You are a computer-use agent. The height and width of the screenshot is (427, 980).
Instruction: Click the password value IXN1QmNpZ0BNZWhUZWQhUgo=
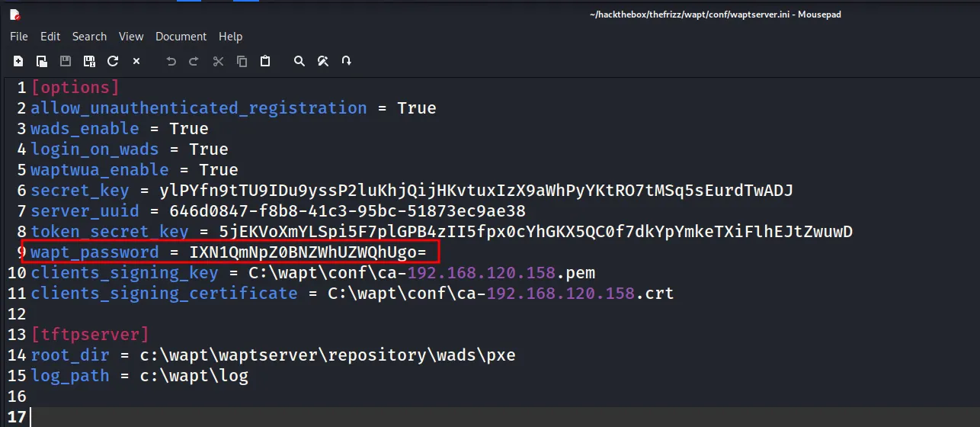point(308,252)
